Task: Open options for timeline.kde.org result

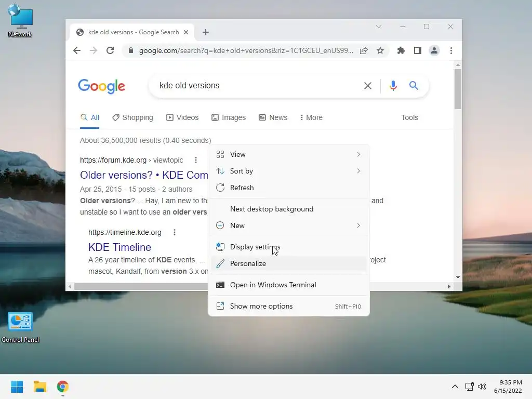Action: 175,232
